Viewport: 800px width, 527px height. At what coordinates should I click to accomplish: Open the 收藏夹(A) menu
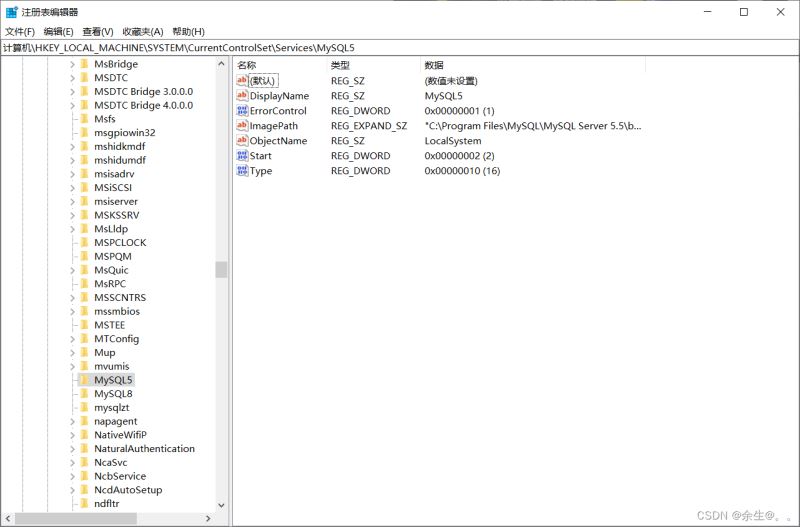tap(143, 32)
